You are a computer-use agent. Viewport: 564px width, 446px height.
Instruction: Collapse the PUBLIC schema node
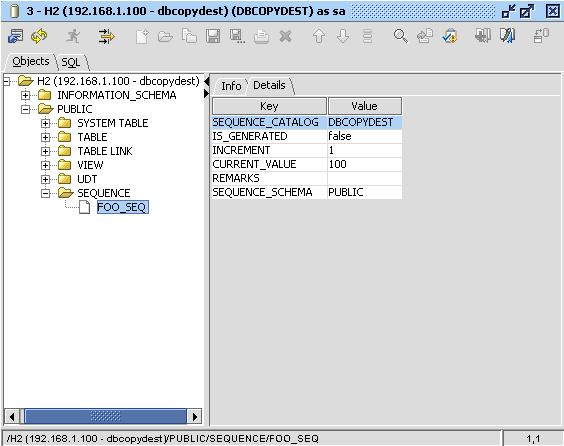pyautogui.click(x=25, y=109)
